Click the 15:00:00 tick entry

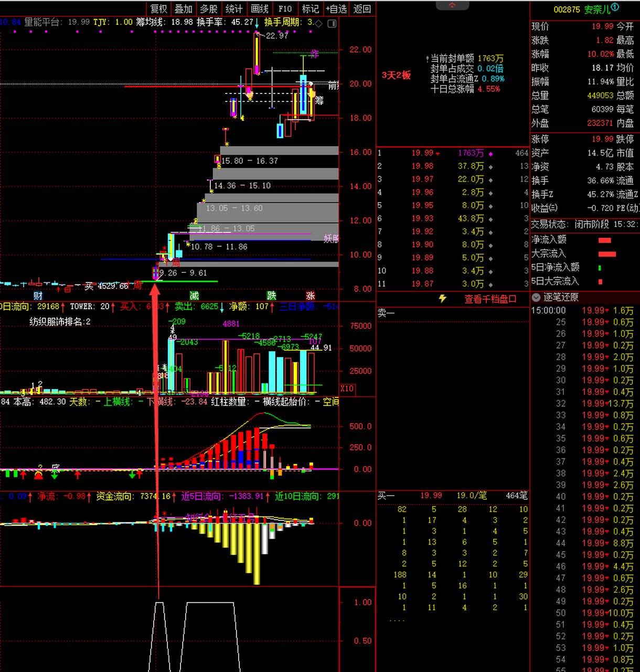click(549, 310)
